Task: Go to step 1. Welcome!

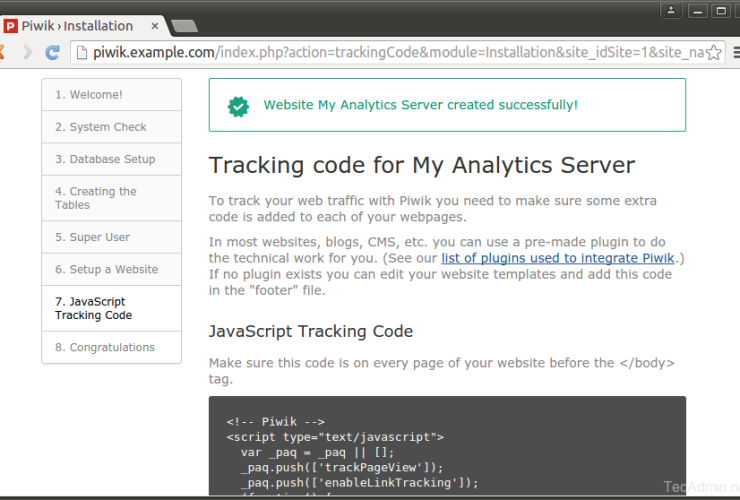Action: pyautogui.click(x=89, y=95)
